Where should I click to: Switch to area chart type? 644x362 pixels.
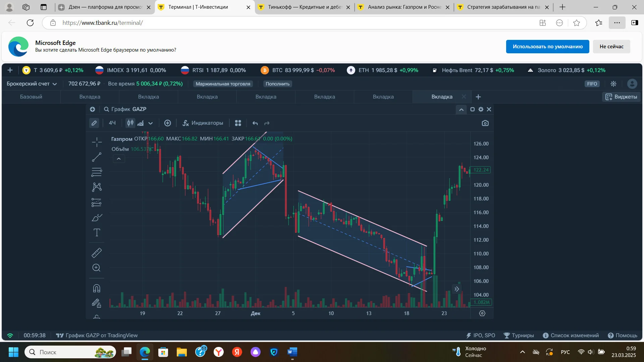(x=141, y=123)
